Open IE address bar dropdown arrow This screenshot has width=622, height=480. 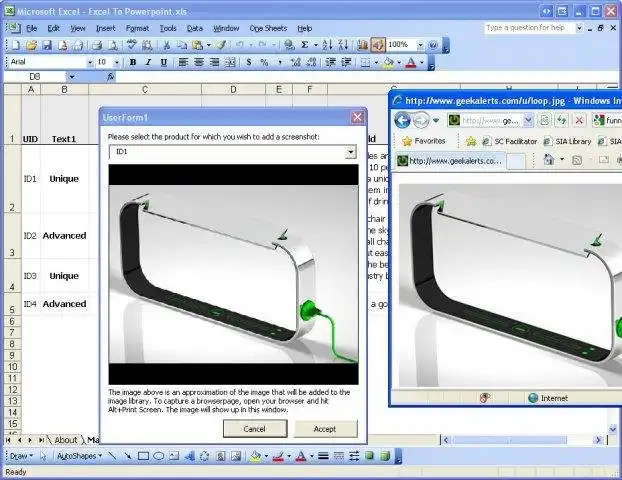(x=528, y=121)
